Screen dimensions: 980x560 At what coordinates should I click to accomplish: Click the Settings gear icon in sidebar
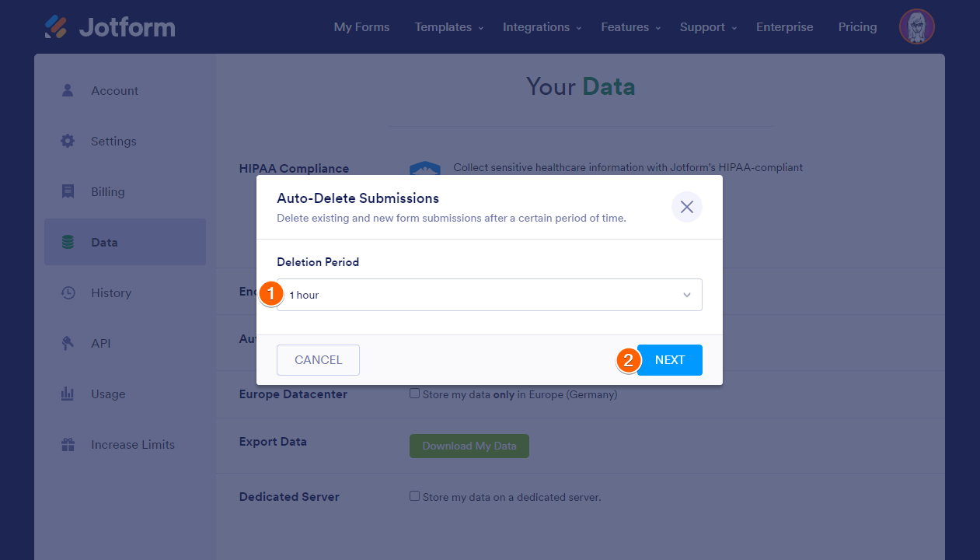coord(68,141)
